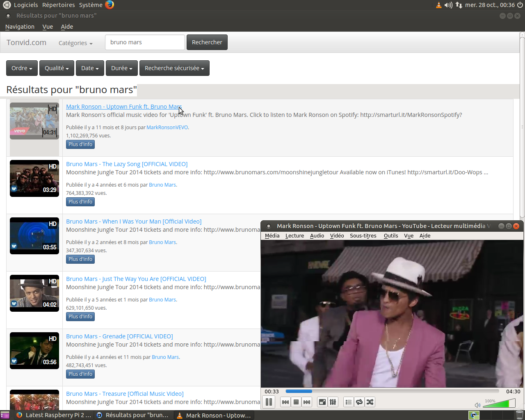525x420 pixels.
Task: Open network connection indicator
Action: (459, 5)
